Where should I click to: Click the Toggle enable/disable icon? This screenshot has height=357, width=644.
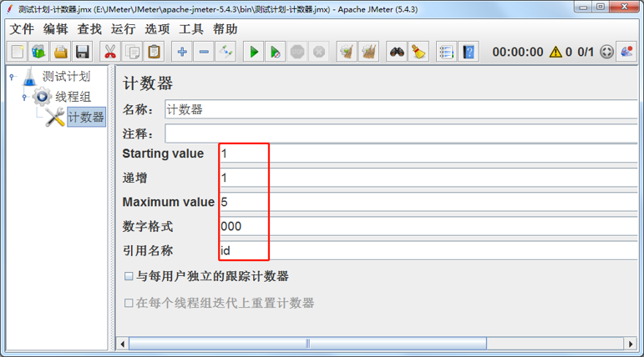click(226, 52)
